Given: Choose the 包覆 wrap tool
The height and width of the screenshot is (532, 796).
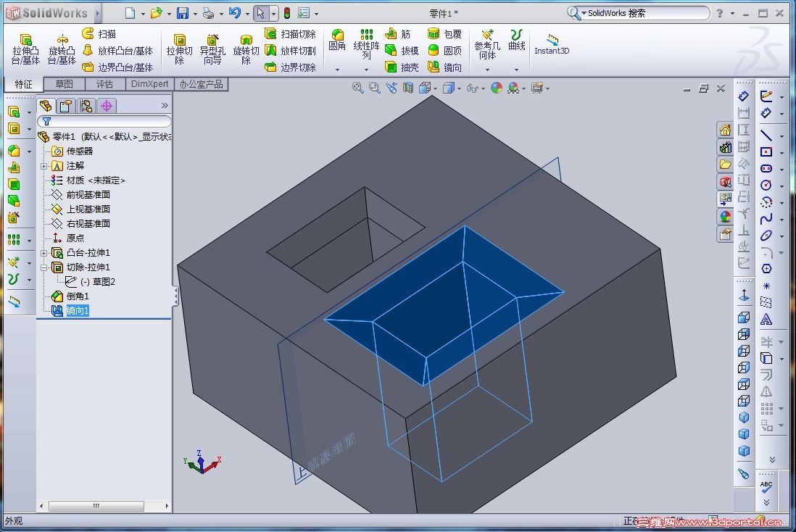Looking at the screenshot, I should (x=444, y=33).
